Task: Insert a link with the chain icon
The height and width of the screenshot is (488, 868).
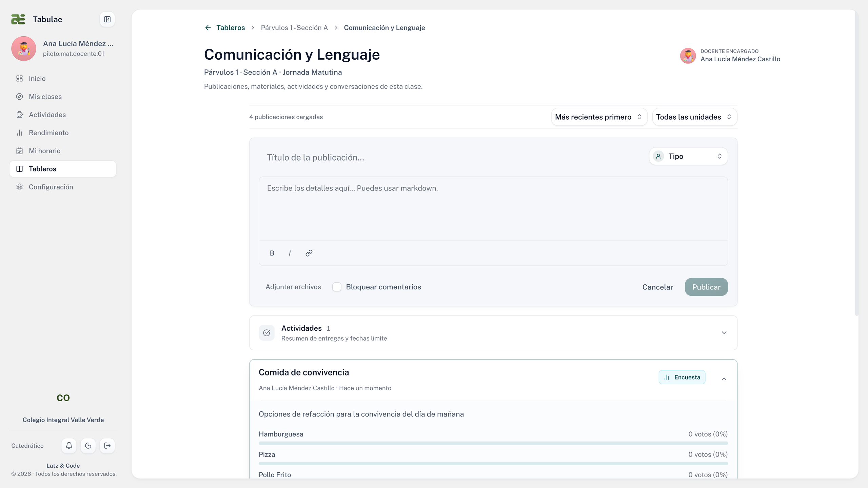Action: click(x=309, y=253)
